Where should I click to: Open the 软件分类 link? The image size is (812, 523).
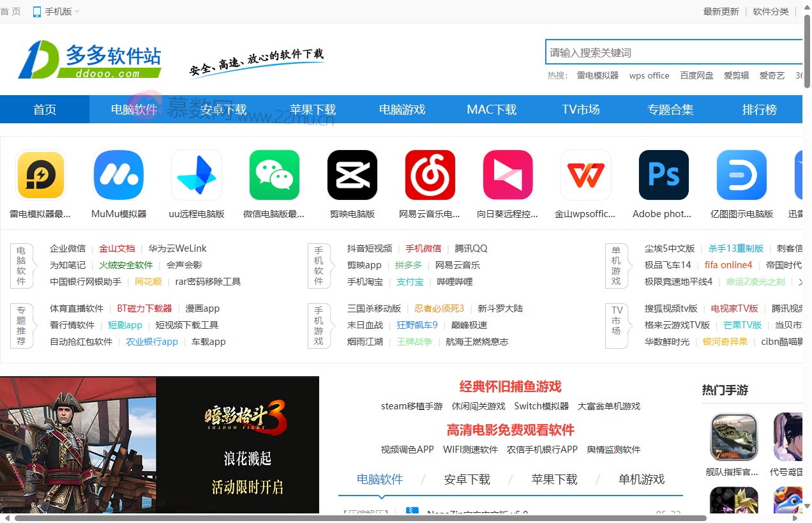[771, 11]
